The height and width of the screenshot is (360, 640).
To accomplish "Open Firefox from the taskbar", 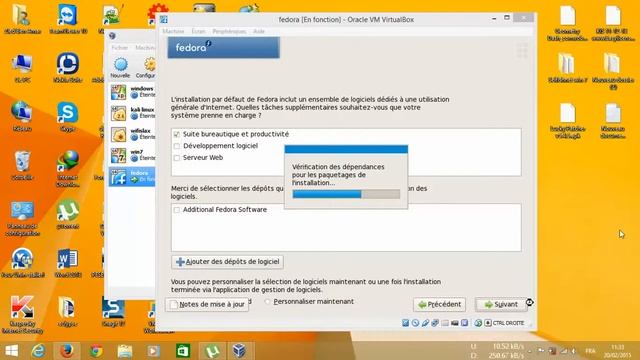I will click(x=67, y=351).
